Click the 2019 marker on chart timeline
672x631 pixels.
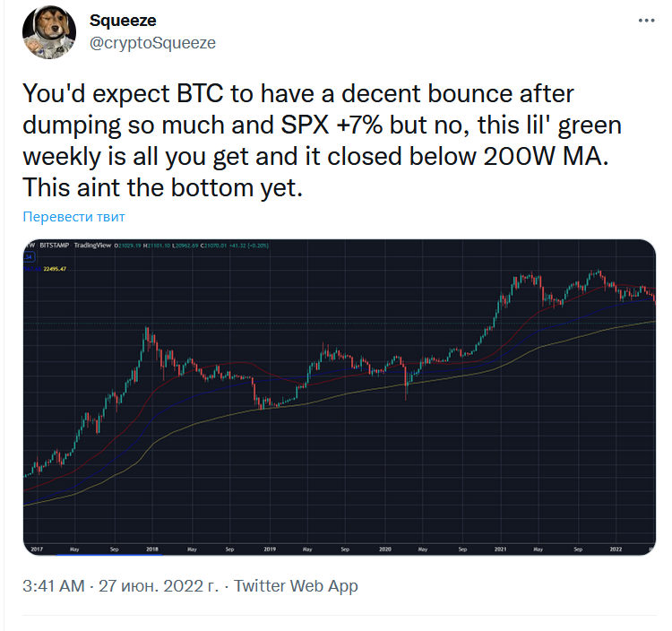269,547
